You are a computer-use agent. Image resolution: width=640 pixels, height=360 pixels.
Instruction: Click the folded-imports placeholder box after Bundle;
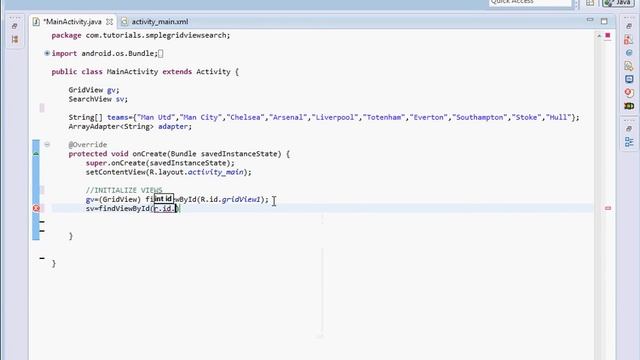pyautogui.click(x=160, y=53)
